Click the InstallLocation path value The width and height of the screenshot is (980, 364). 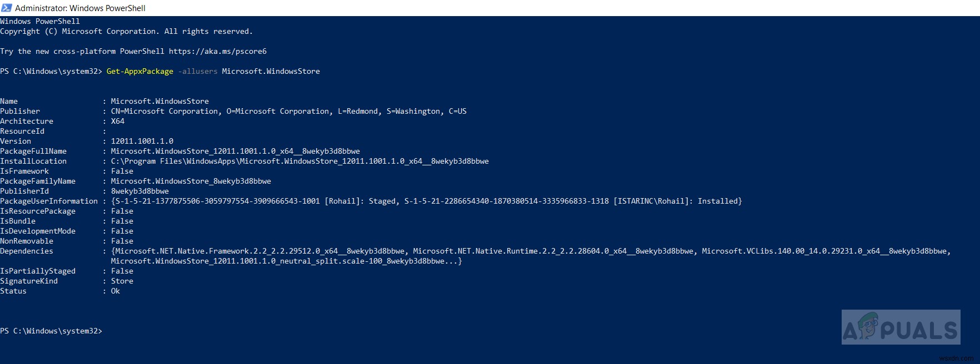click(299, 161)
